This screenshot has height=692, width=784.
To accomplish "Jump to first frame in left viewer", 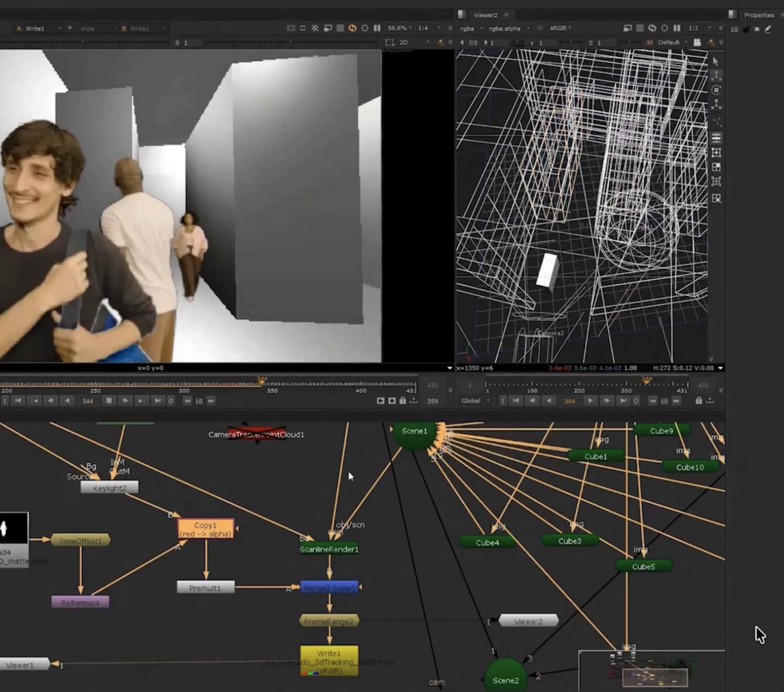I will 18,401.
